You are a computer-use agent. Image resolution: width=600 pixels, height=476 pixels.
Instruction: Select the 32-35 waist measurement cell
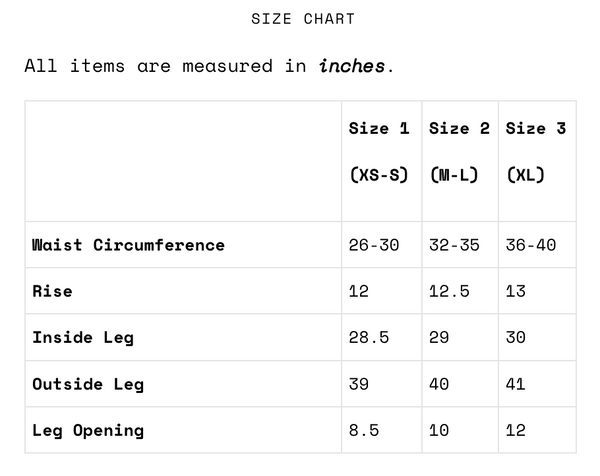(x=454, y=245)
